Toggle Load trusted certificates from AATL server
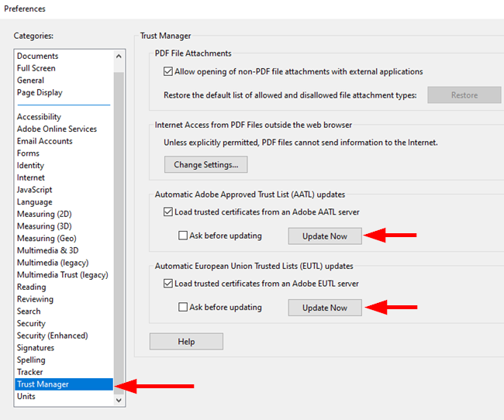Viewport: 504px width, 420px height. (x=167, y=212)
